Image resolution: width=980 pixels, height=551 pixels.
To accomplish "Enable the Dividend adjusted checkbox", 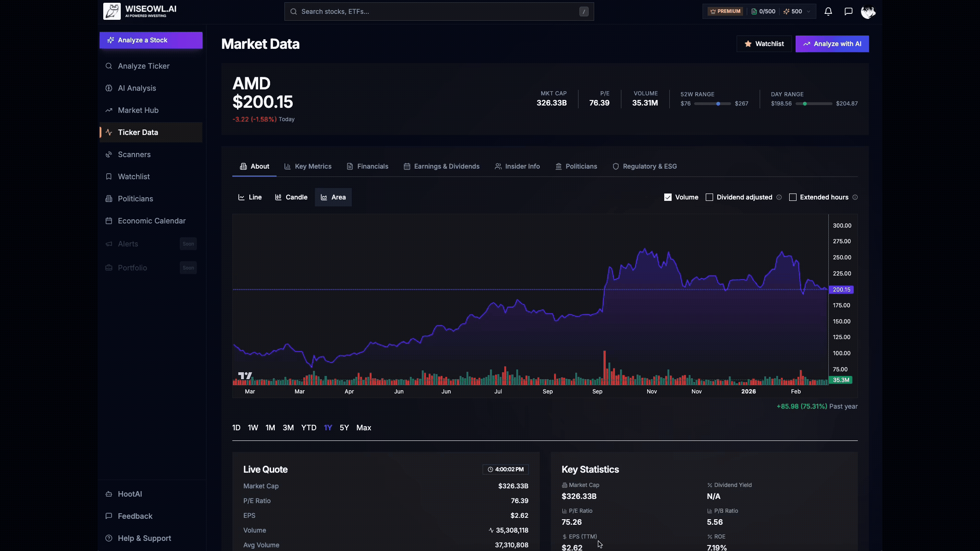I will (x=709, y=197).
